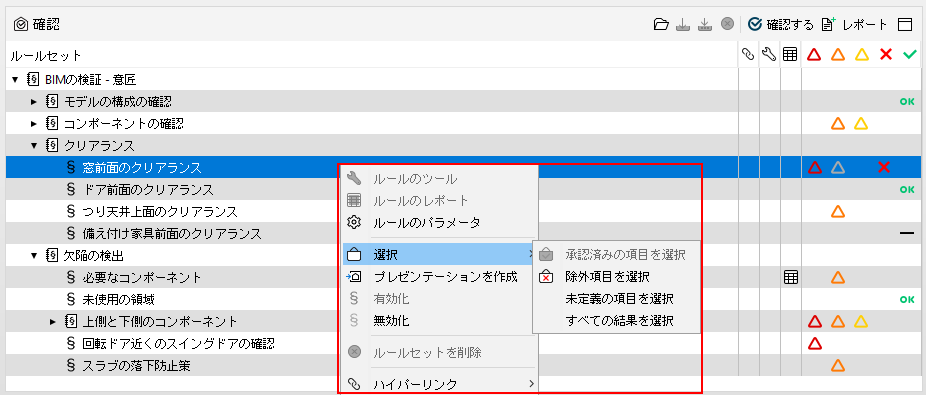Screen dimensions: 926x395
Task: Click the red X rejected header icon
Action: pyautogui.click(x=885, y=55)
